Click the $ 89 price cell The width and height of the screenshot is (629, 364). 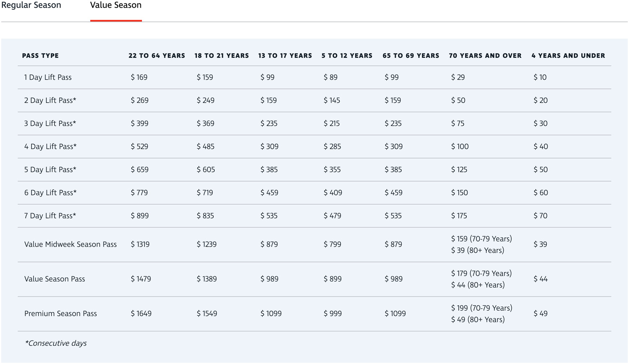330,78
